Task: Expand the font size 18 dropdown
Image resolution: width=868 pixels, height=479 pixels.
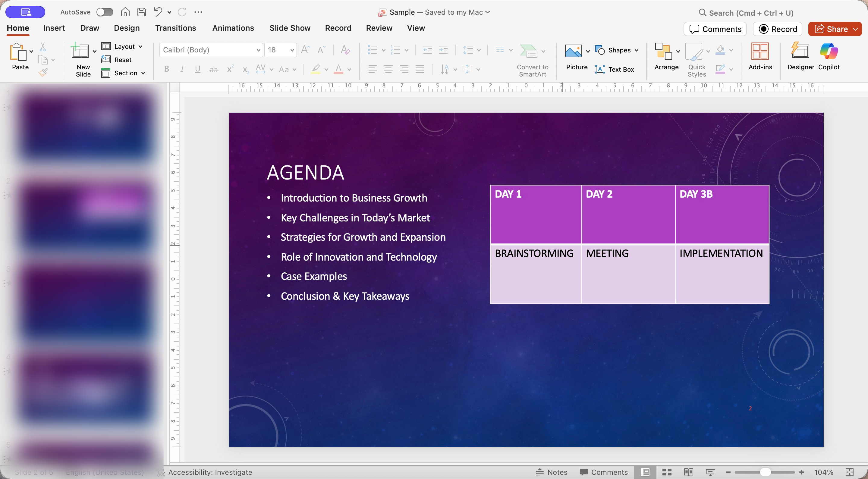Action: 292,50
